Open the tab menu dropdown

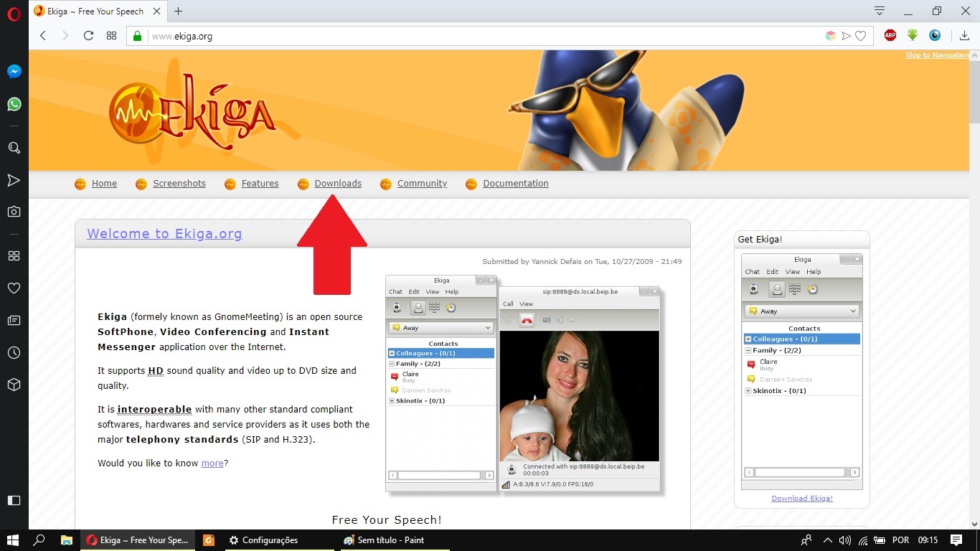pos(880,11)
